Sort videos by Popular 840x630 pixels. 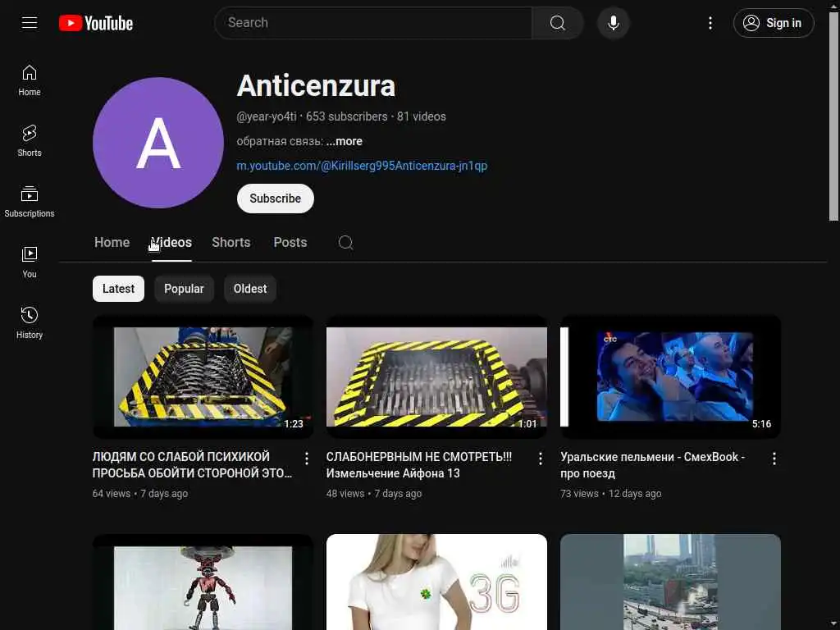pyautogui.click(x=184, y=289)
